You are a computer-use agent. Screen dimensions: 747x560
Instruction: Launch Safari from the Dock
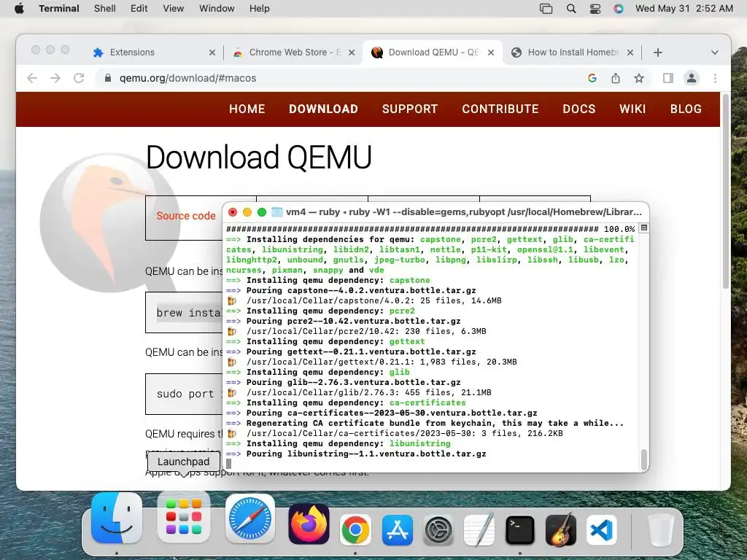coord(250,518)
